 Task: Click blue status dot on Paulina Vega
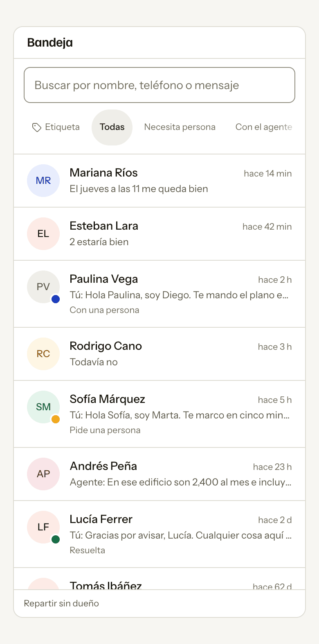point(56,299)
